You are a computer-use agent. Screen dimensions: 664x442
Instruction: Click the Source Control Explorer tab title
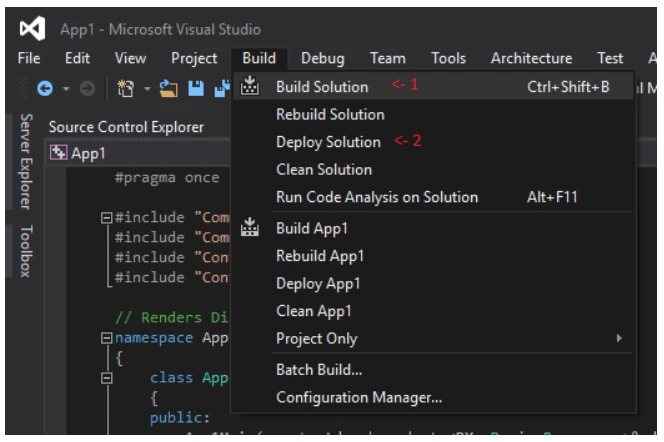click(126, 127)
